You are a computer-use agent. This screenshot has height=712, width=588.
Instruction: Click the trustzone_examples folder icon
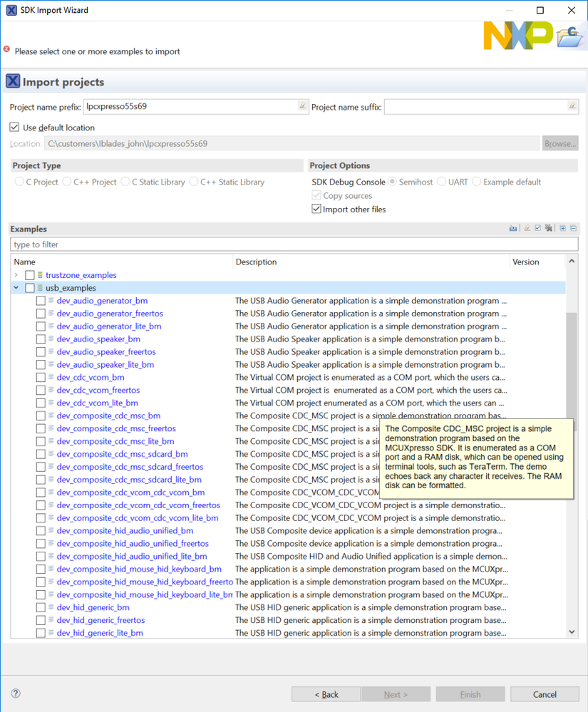(x=40, y=274)
